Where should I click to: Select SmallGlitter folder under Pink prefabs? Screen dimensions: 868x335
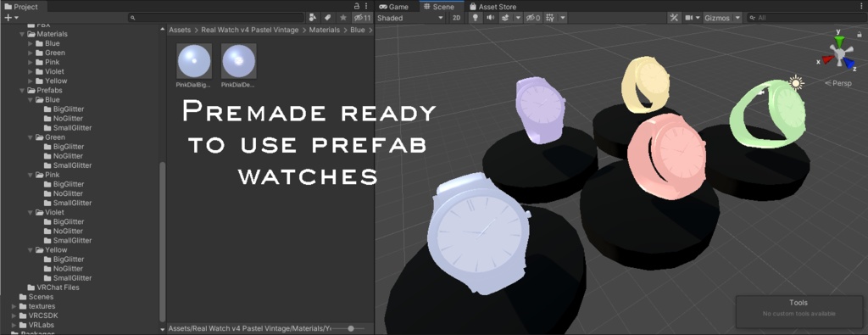(x=68, y=203)
